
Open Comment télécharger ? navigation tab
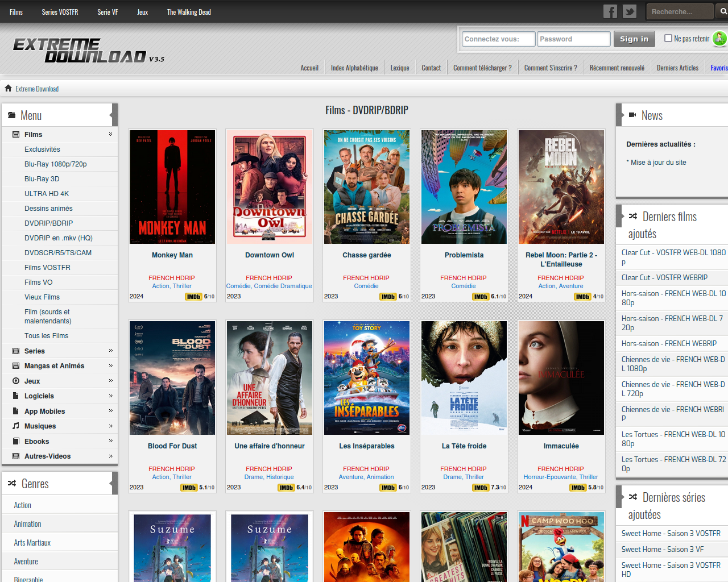pyautogui.click(x=482, y=68)
